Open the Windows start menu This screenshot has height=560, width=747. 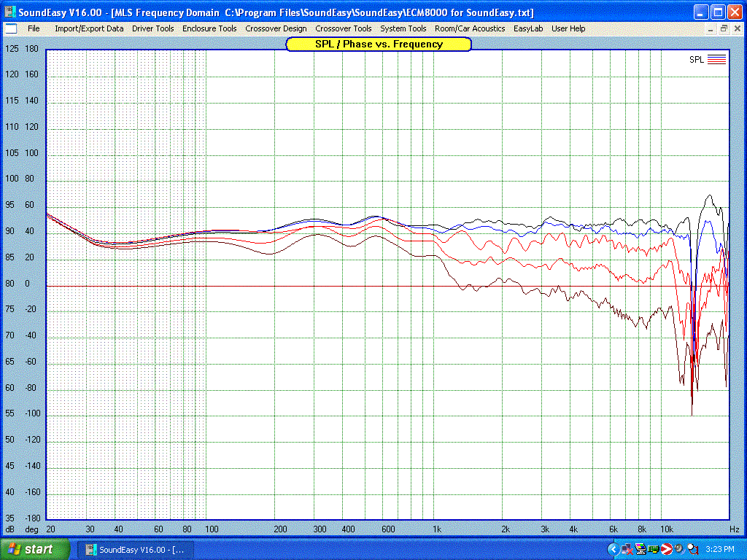34,550
